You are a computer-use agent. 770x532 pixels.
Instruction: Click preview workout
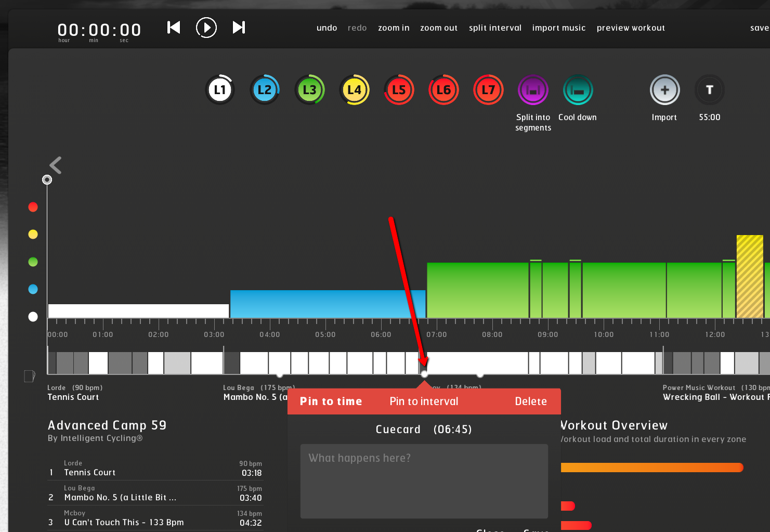[631, 28]
